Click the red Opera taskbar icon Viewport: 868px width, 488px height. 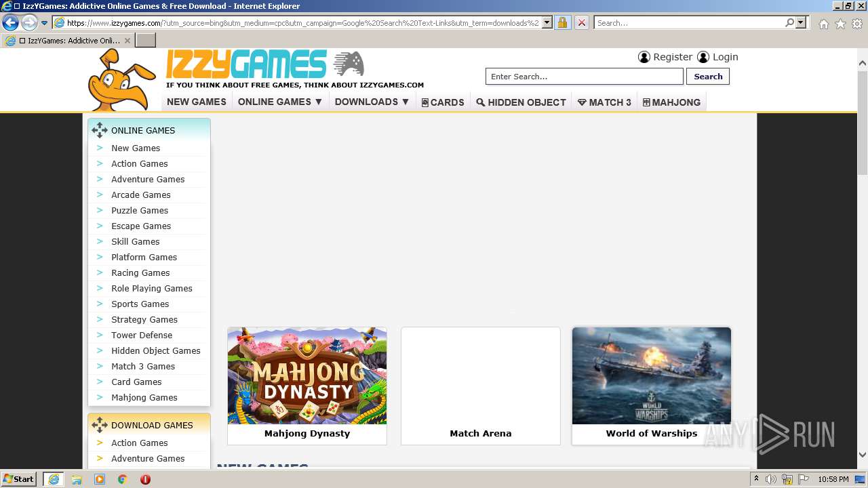point(145,479)
